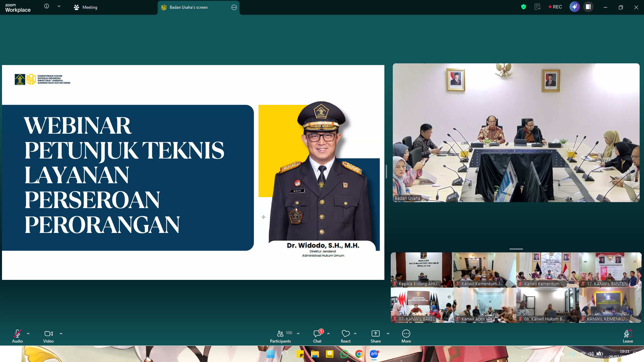This screenshot has height=362, width=644.
Task: Expand the share options arrow
Action: point(388,334)
